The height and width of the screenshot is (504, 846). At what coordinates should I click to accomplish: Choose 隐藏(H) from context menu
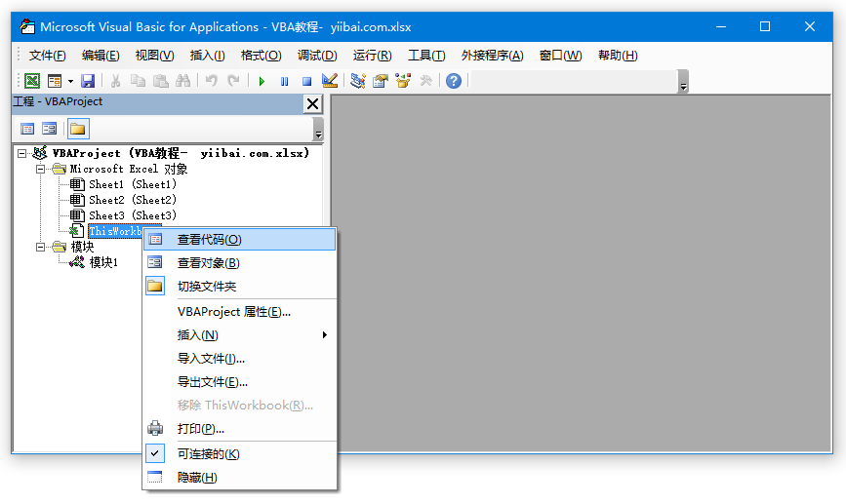[240, 478]
